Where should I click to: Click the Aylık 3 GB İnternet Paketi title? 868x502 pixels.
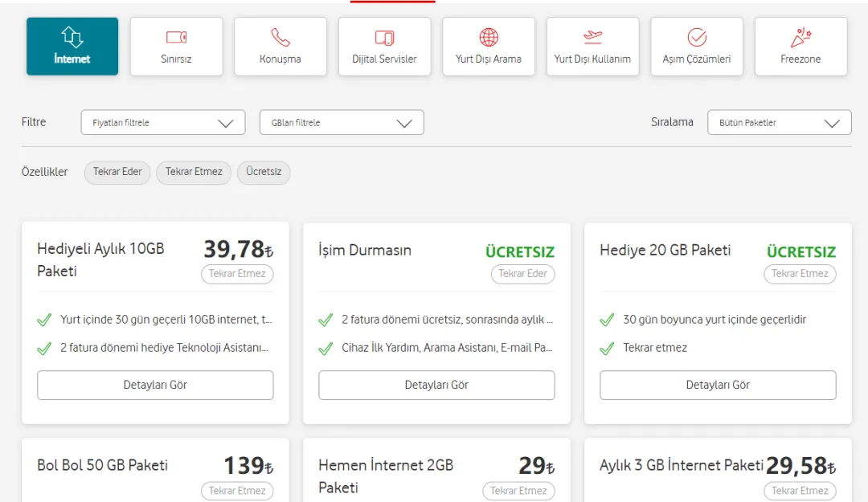(682, 466)
